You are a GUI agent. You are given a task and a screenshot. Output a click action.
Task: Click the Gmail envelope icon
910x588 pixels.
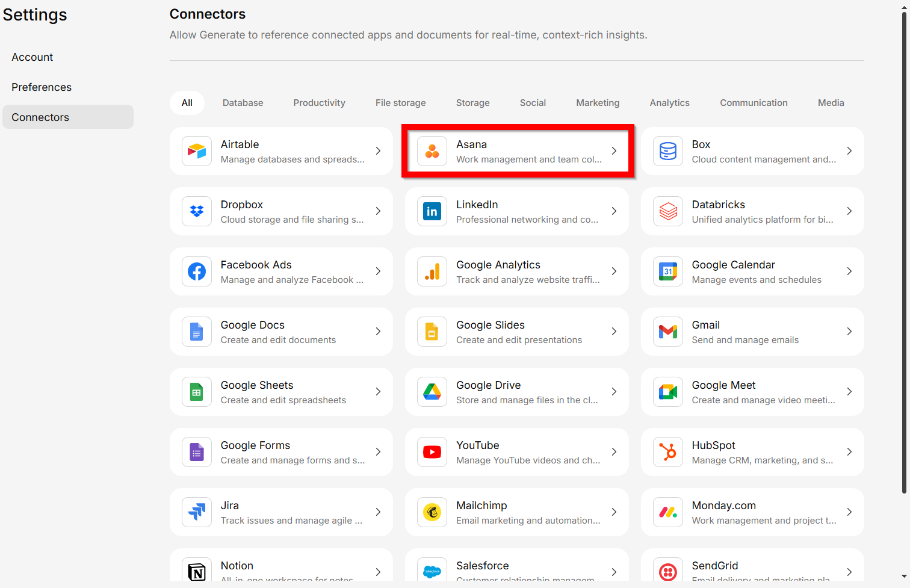668,332
